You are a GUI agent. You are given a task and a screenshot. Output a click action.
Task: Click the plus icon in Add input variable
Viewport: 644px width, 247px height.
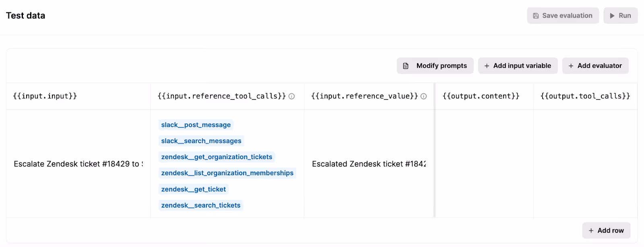click(487, 66)
